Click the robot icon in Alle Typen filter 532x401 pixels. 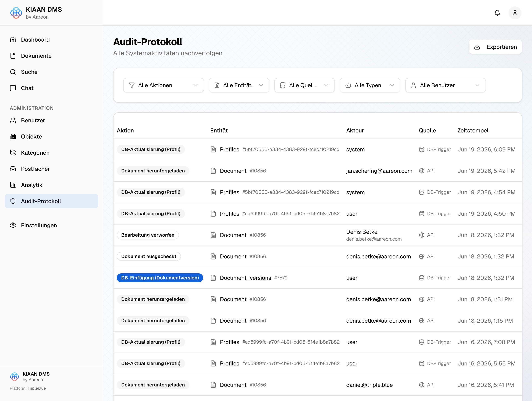coord(348,85)
